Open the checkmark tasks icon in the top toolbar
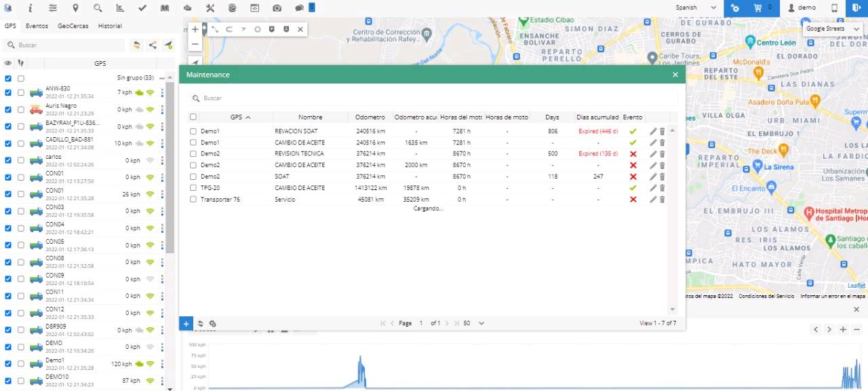The image size is (868, 391). (142, 8)
